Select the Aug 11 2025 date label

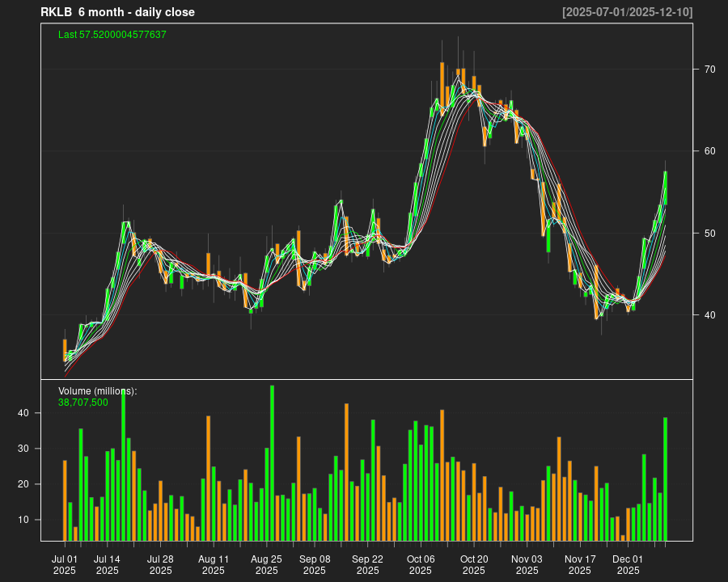[214, 564]
